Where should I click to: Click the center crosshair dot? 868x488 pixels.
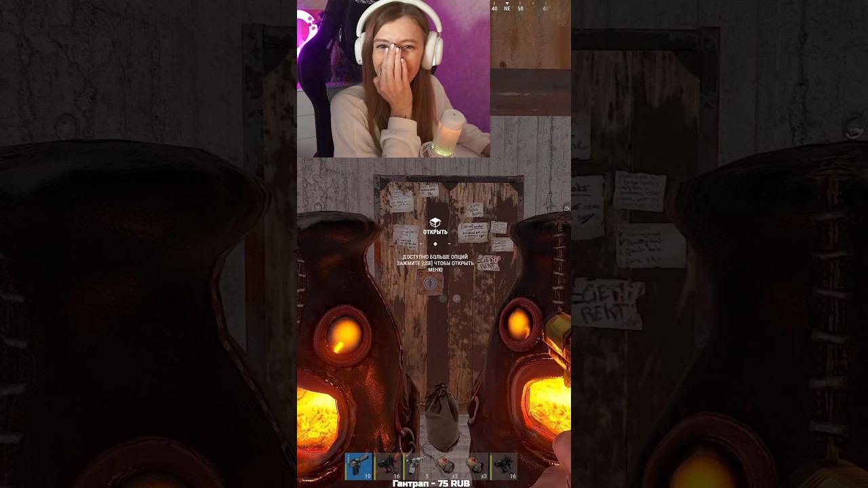coord(435,244)
